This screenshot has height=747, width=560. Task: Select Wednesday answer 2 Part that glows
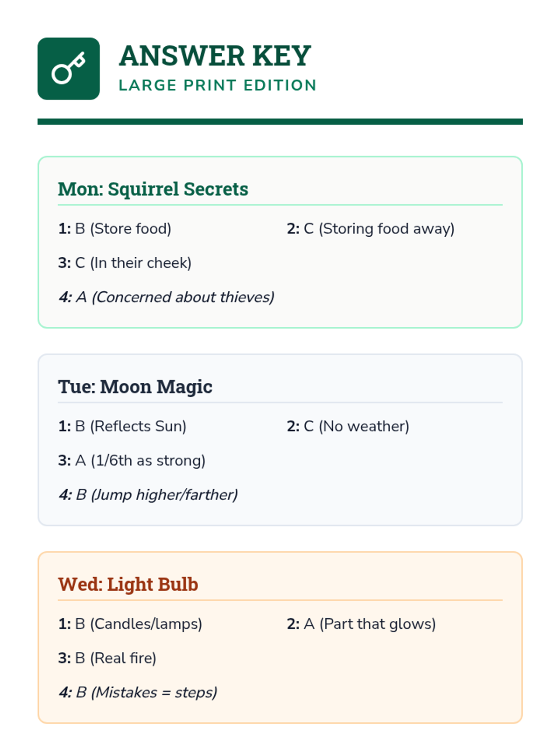pos(361,624)
